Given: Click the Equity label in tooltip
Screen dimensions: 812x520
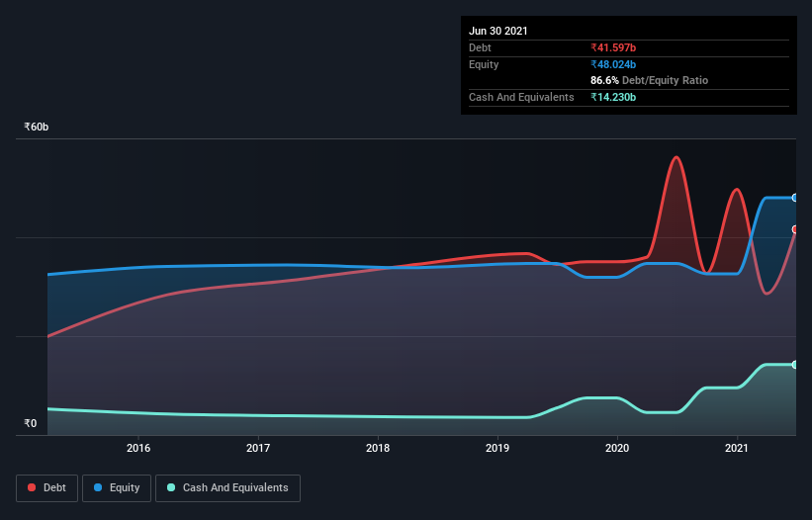Looking at the screenshot, I should (x=484, y=64).
